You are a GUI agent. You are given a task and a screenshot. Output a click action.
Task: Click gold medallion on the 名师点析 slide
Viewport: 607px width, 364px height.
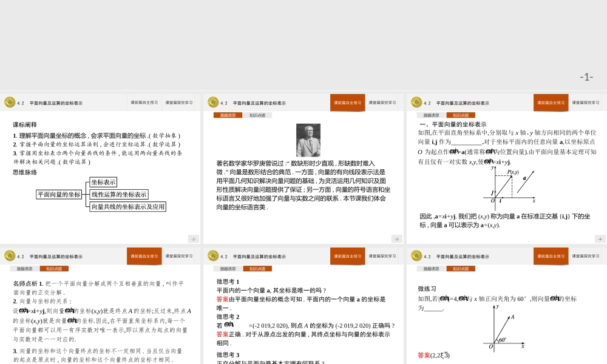pyautogui.click(x=10, y=256)
